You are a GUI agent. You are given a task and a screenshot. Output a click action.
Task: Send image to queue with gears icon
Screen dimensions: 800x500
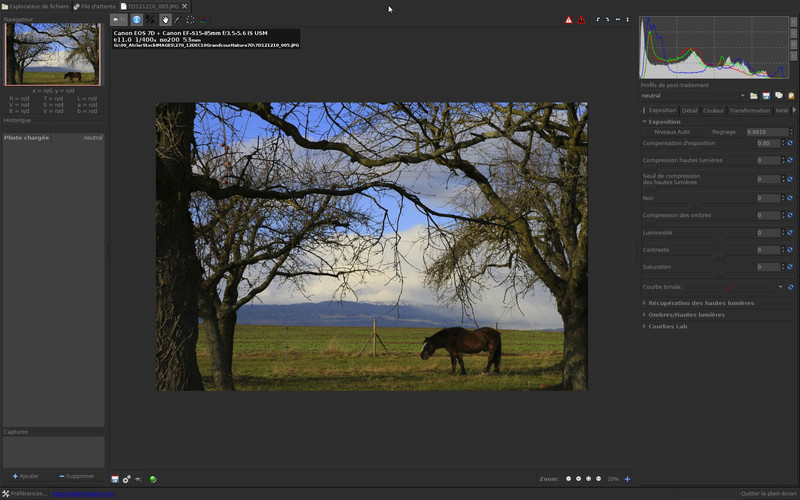point(127,479)
